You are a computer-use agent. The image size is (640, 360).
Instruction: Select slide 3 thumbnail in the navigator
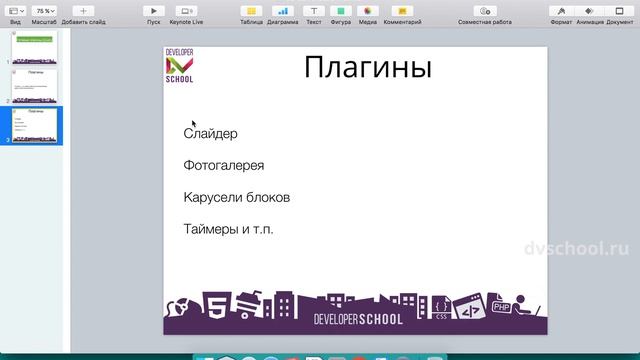[x=34, y=126]
